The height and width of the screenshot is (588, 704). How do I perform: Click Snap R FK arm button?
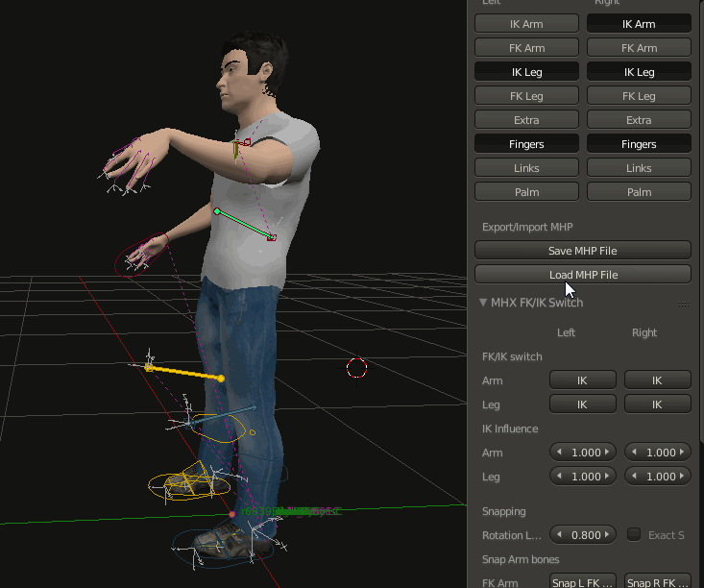coord(657,582)
